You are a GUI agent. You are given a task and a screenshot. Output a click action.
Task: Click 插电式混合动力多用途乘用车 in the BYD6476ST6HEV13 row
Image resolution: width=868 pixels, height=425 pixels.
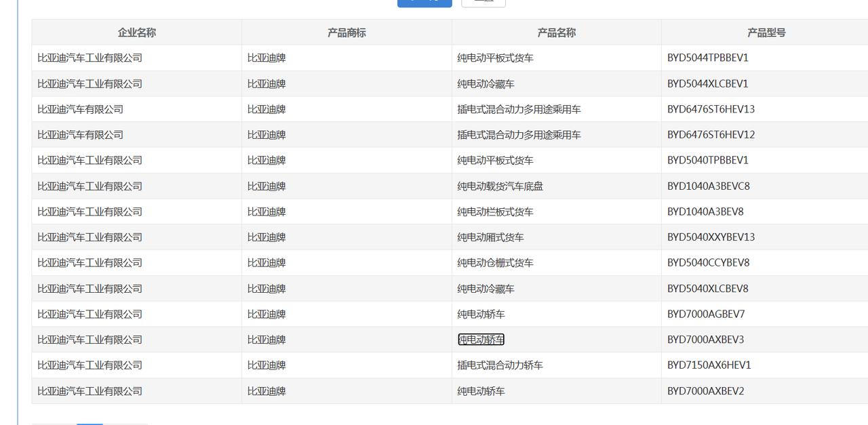click(x=519, y=109)
